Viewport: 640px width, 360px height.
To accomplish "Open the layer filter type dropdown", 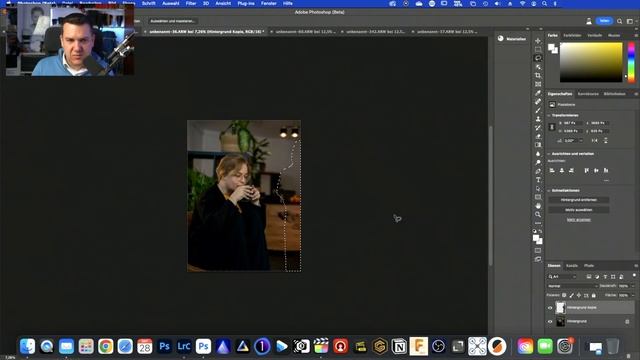I will [x=562, y=277].
